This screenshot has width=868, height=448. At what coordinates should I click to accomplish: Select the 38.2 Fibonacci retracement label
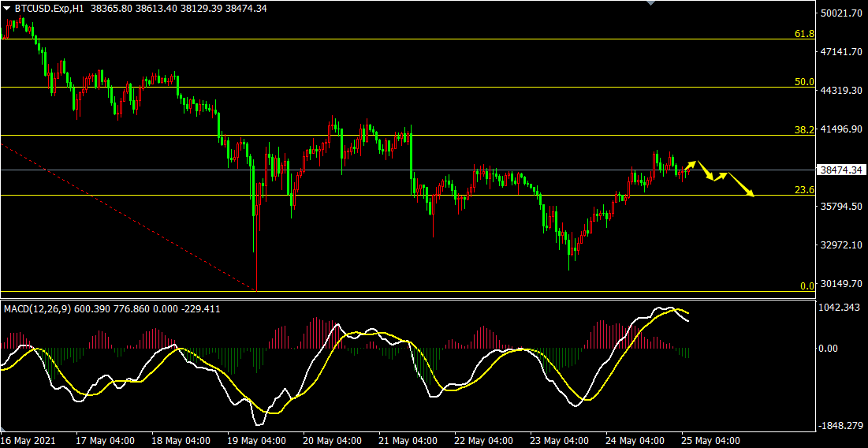click(804, 130)
